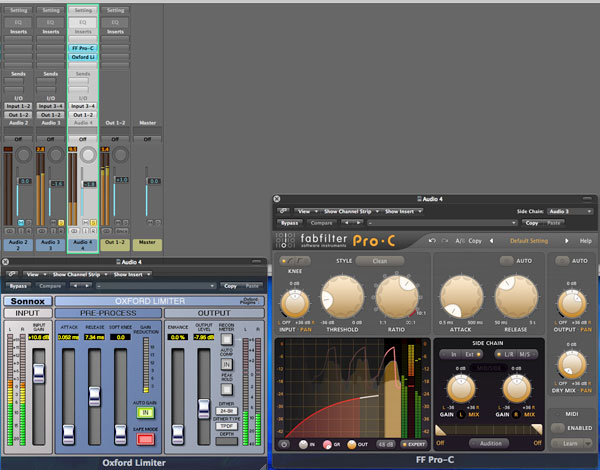Click the Release knob in Pro-C
The image size is (600, 470).
(516, 297)
